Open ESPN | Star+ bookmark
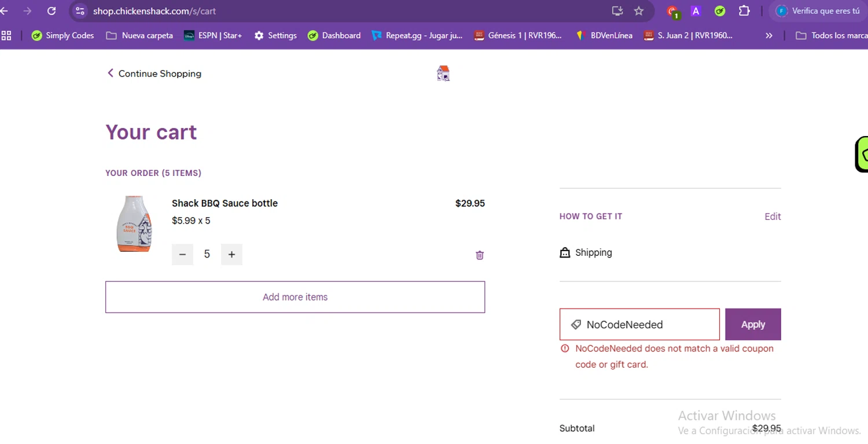Image resolution: width=868 pixels, height=444 pixels. click(213, 35)
